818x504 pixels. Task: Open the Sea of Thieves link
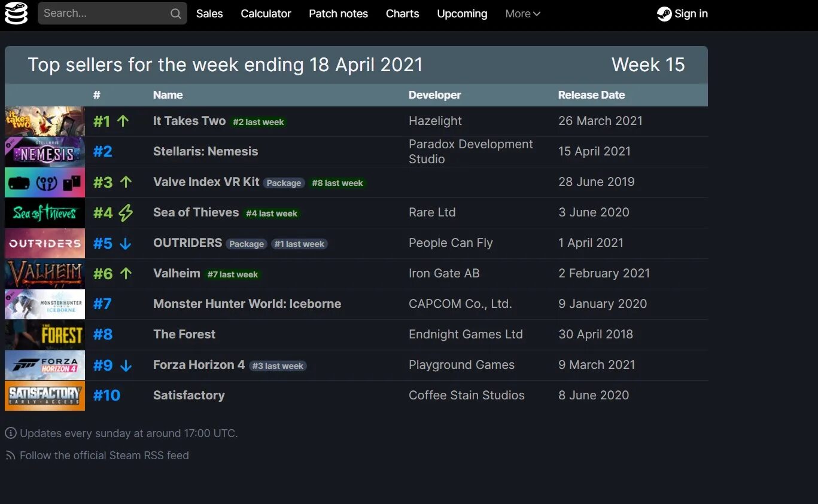pos(196,212)
